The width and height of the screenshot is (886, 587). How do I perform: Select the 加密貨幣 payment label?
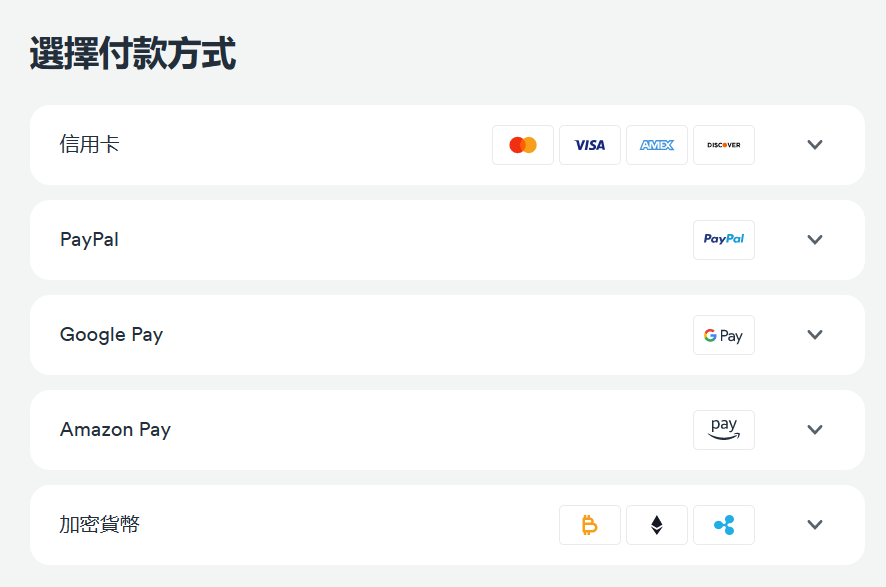coord(99,524)
